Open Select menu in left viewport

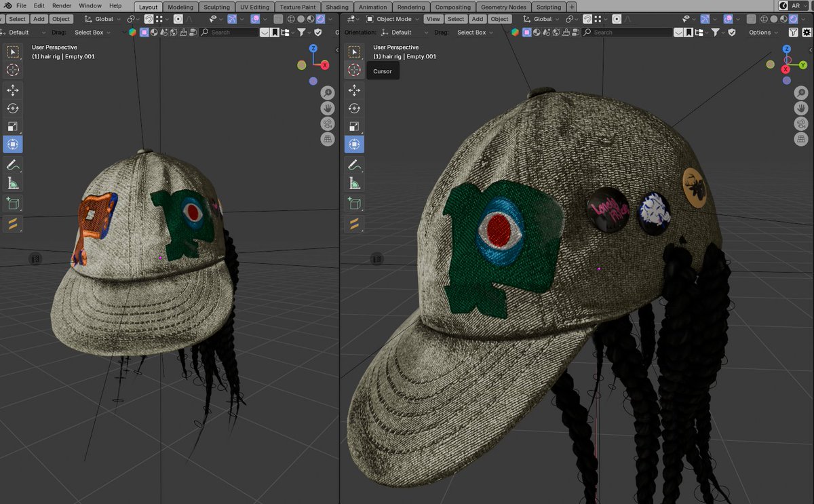pyautogui.click(x=18, y=19)
